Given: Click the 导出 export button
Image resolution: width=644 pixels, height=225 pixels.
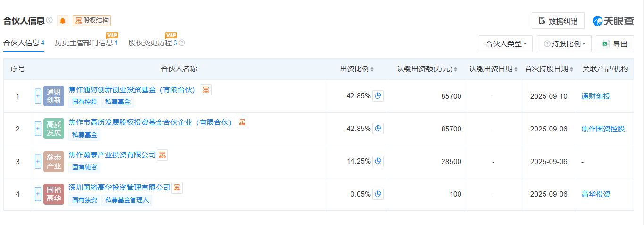Looking at the screenshot, I should coord(615,44).
